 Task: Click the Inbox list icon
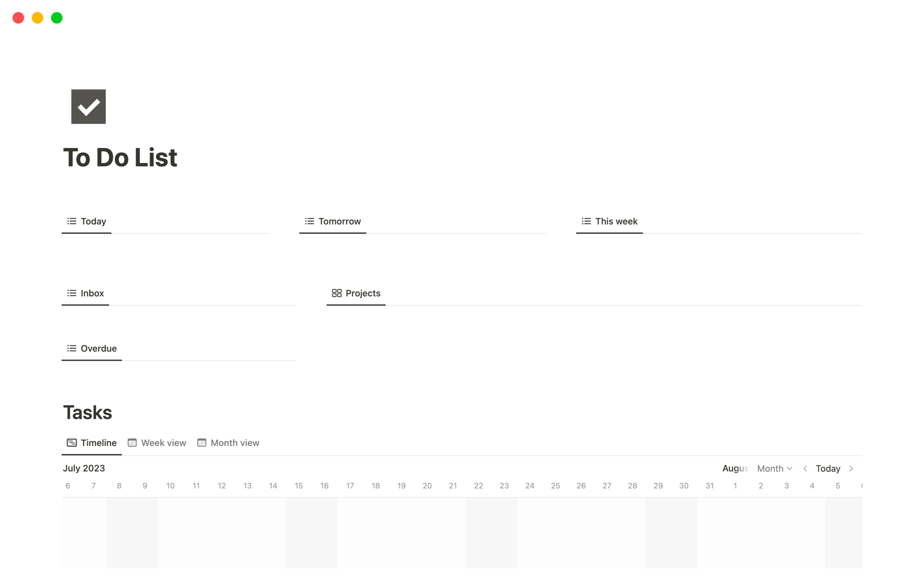pos(72,293)
